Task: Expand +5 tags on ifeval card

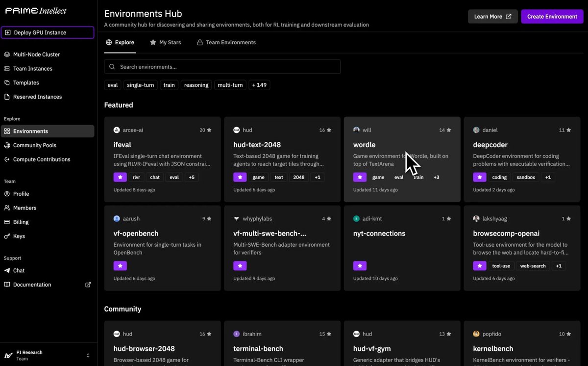Action: (x=192, y=177)
